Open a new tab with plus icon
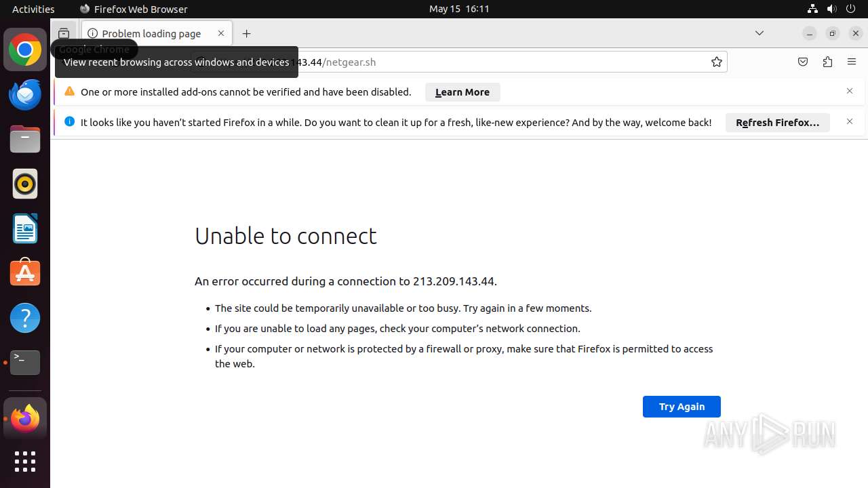 click(x=247, y=33)
